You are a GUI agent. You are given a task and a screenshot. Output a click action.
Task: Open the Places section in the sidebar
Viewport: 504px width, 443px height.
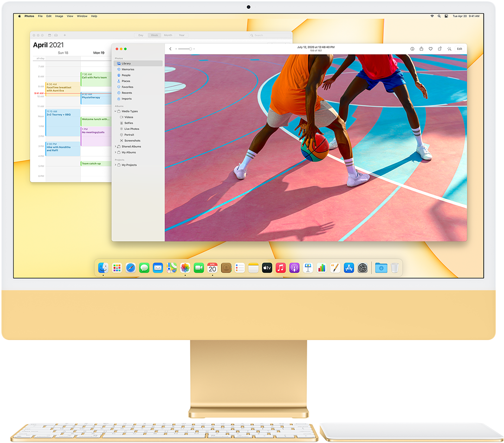tap(126, 81)
